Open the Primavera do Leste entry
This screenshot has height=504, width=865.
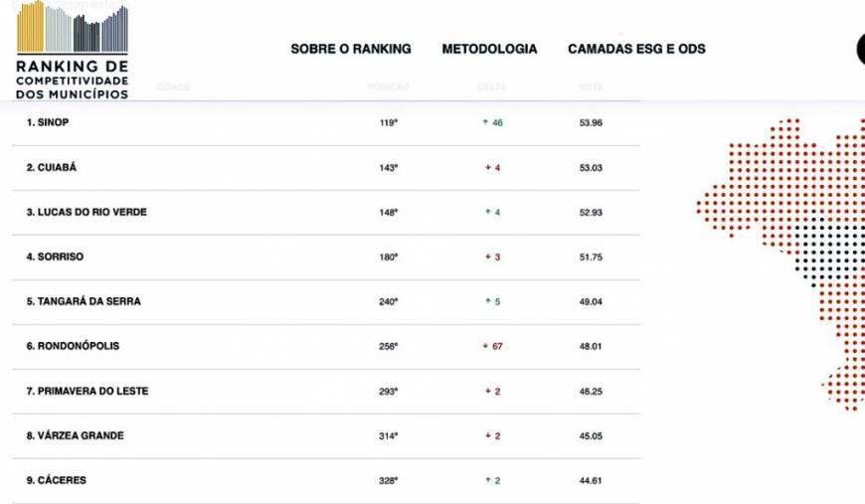(326, 391)
